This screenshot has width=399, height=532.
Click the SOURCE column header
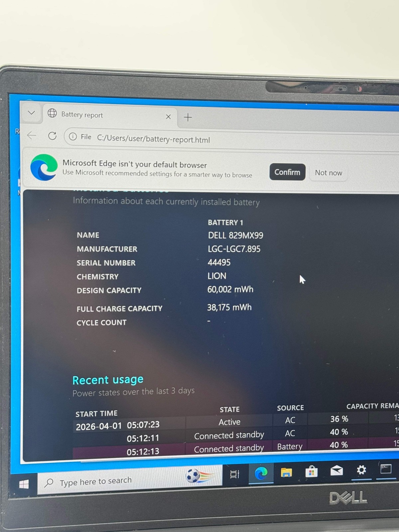point(291,408)
